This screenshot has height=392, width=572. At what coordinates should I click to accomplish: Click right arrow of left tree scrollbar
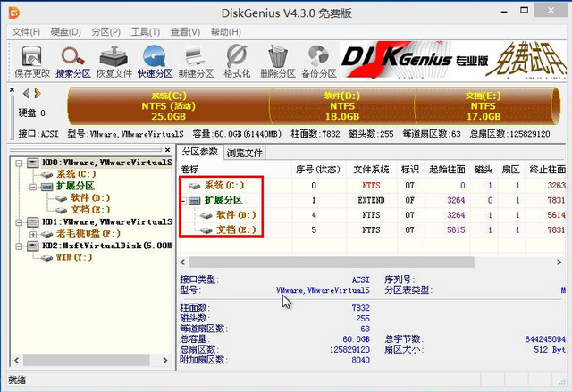click(164, 361)
